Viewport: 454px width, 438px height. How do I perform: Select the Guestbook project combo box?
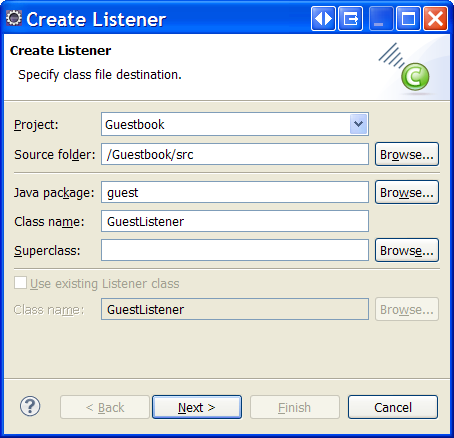coord(235,124)
